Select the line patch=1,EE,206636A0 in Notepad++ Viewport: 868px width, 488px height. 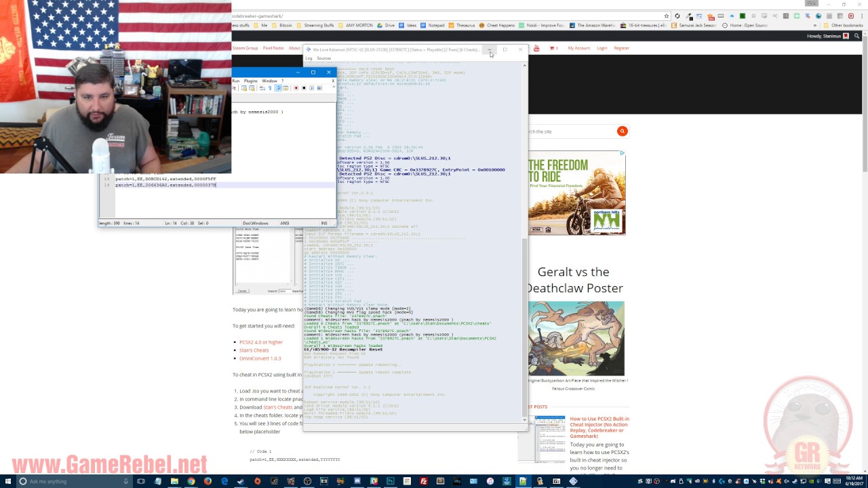(165, 185)
